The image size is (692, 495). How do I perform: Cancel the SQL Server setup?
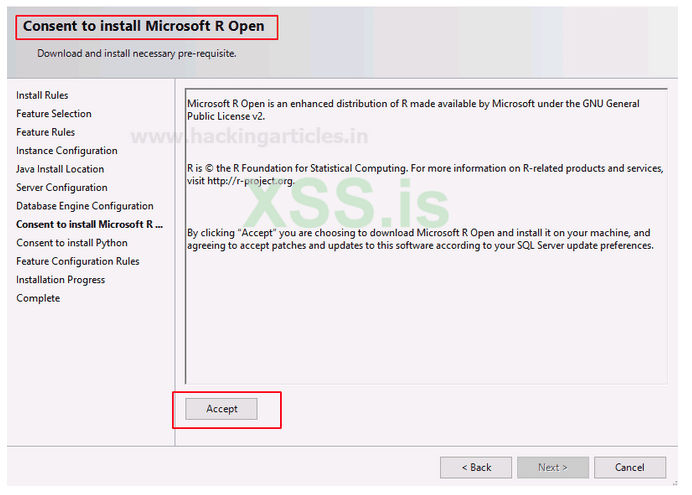[x=630, y=467]
